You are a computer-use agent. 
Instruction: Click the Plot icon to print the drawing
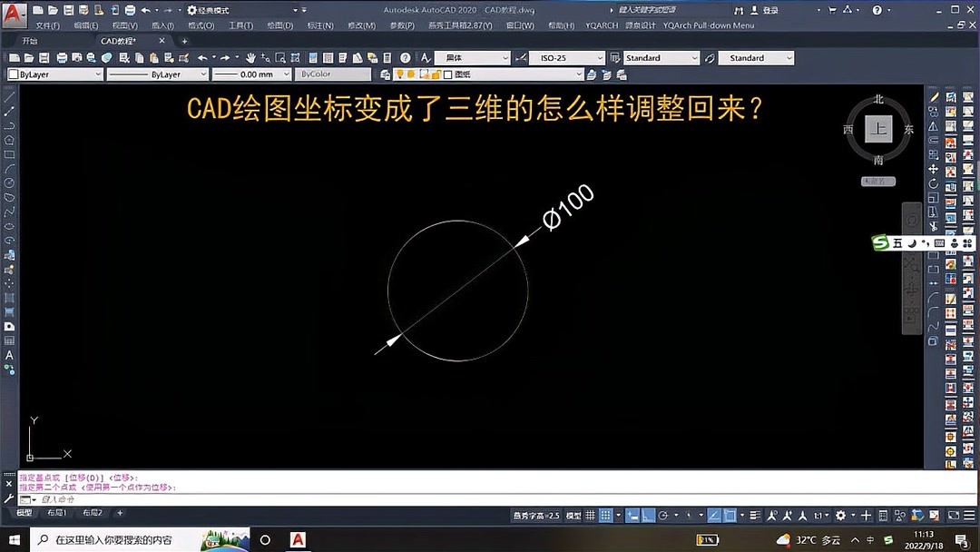click(x=61, y=57)
